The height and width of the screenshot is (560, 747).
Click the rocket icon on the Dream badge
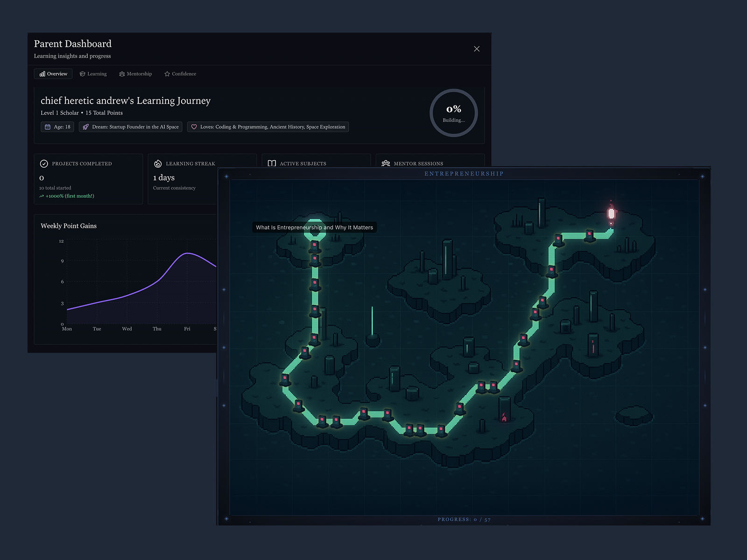click(x=85, y=126)
